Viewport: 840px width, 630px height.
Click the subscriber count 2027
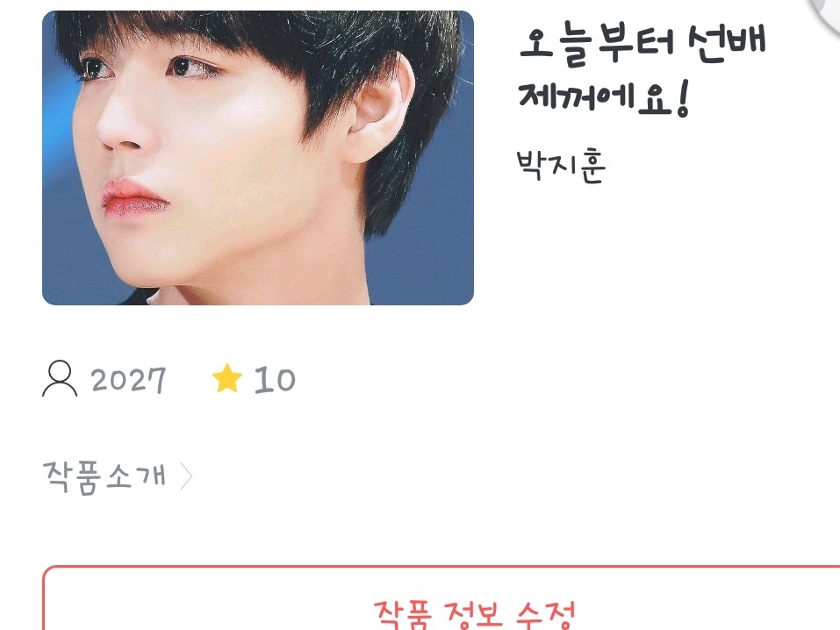pyautogui.click(x=128, y=380)
